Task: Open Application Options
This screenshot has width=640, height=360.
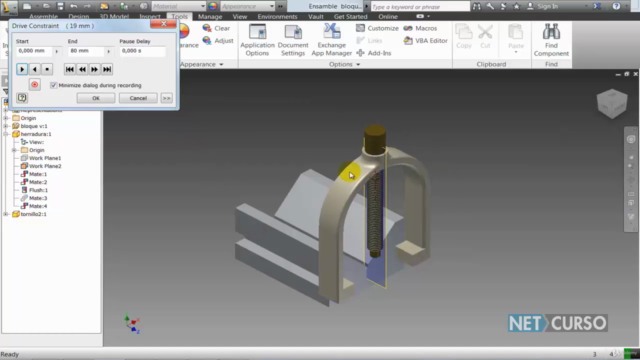Action: click(x=258, y=40)
